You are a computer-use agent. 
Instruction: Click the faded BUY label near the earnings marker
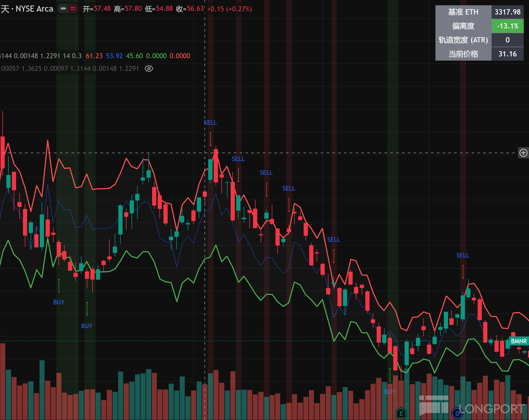coord(390,392)
